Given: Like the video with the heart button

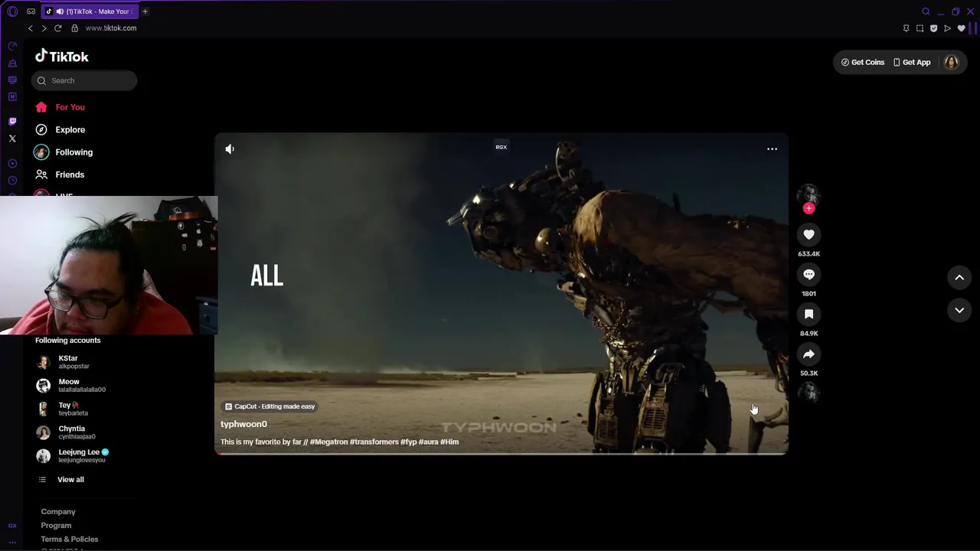Looking at the screenshot, I should [x=808, y=234].
